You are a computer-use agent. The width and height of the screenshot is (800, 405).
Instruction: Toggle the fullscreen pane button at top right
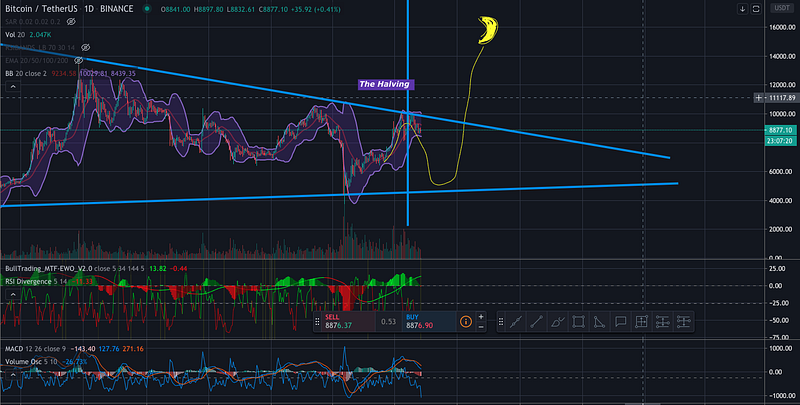pos(756,9)
